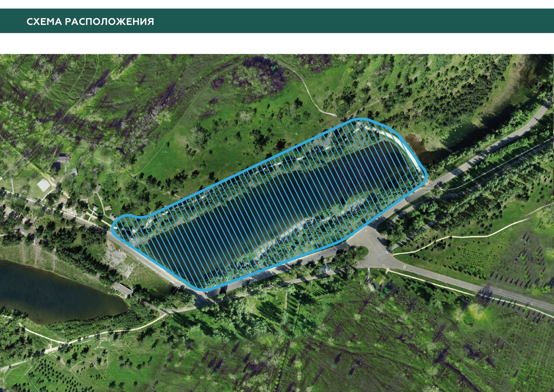Click the triangular road junction right of the hatched zone
Image resolution: width=554 pixels, height=392 pixels.
(x=374, y=247)
